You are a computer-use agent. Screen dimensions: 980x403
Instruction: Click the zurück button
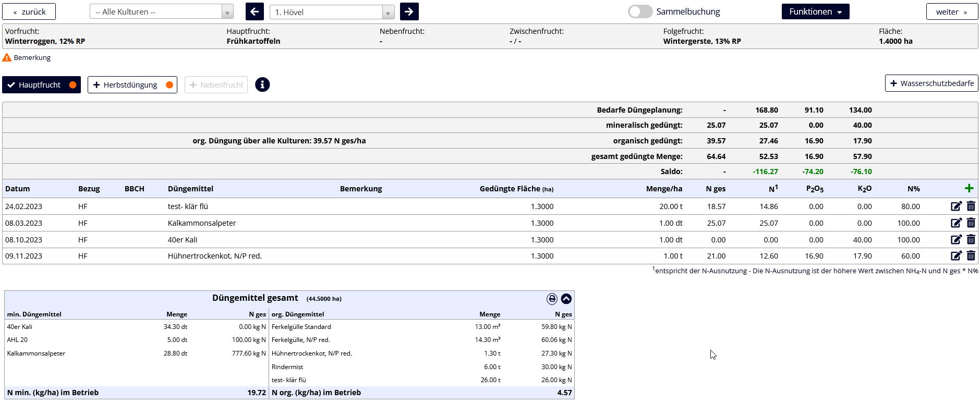[x=29, y=11]
